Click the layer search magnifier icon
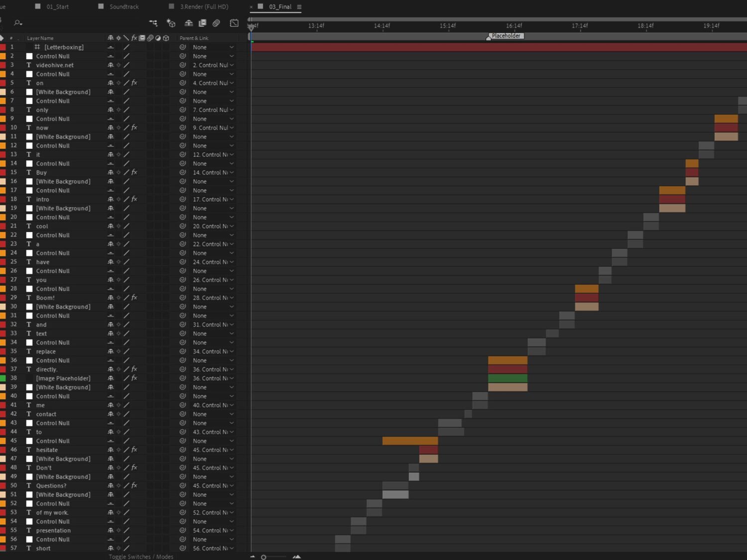This screenshot has width=747, height=560. [18, 23]
